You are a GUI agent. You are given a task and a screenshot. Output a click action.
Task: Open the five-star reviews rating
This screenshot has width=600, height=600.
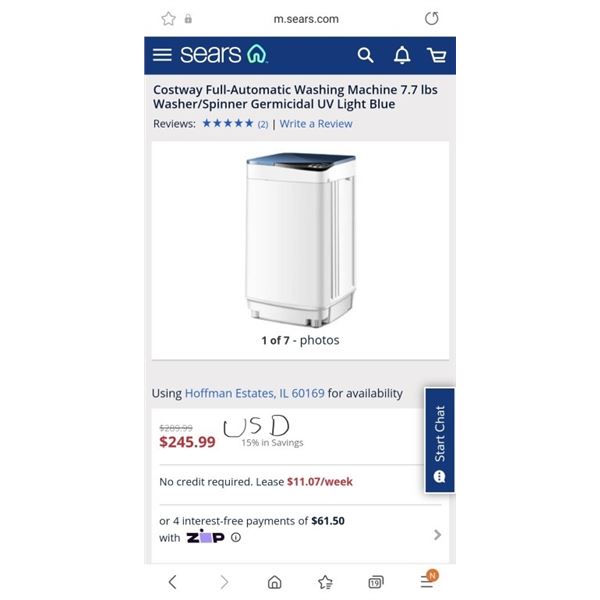[x=228, y=123]
